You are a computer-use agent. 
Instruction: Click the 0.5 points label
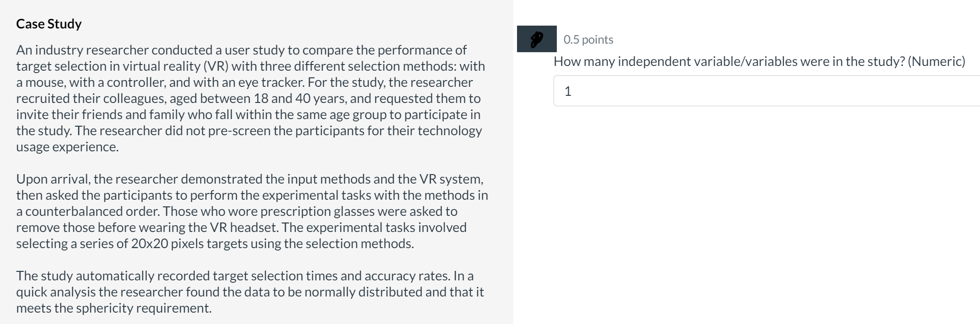[x=588, y=39]
